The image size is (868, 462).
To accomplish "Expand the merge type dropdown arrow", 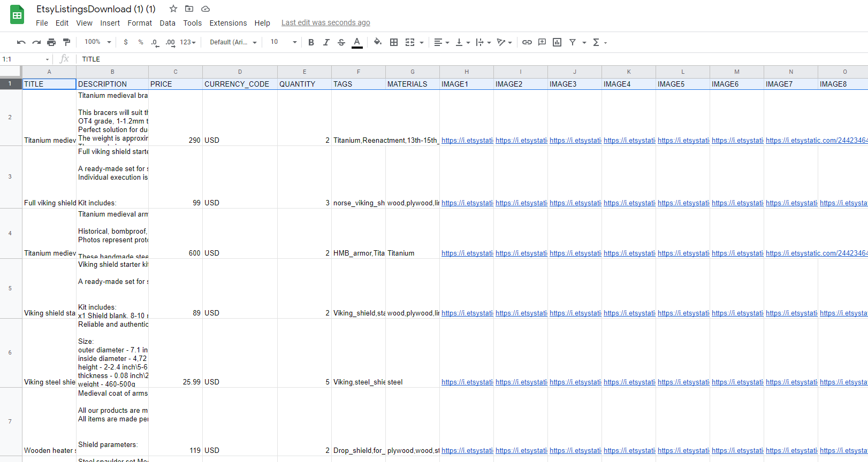I will tap(422, 42).
